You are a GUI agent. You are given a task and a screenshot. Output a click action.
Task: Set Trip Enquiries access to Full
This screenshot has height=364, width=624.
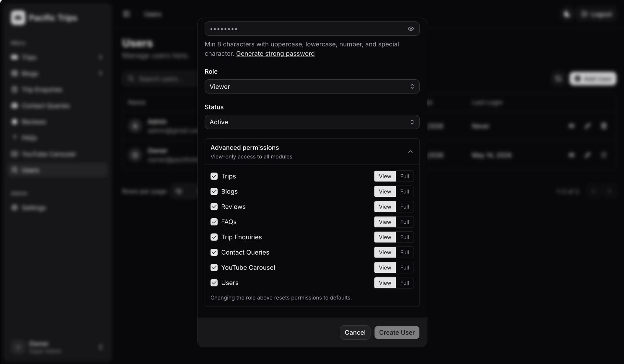coord(404,237)
